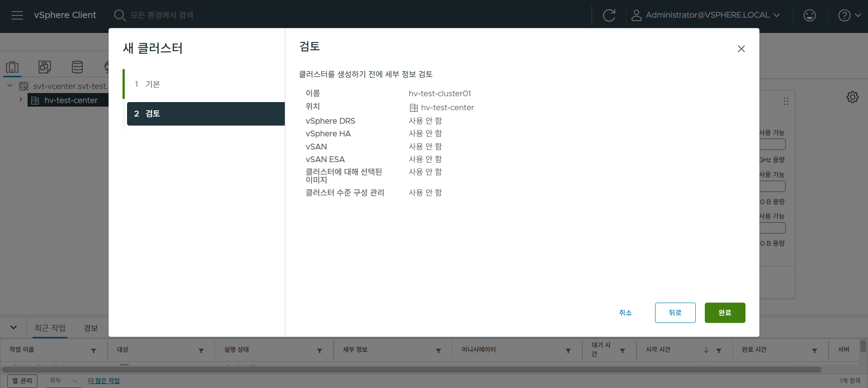The height and width of the screenshot is (388, 868).
Task: Filter the 완료 시간 column
Action: click(x=815, y=351)
